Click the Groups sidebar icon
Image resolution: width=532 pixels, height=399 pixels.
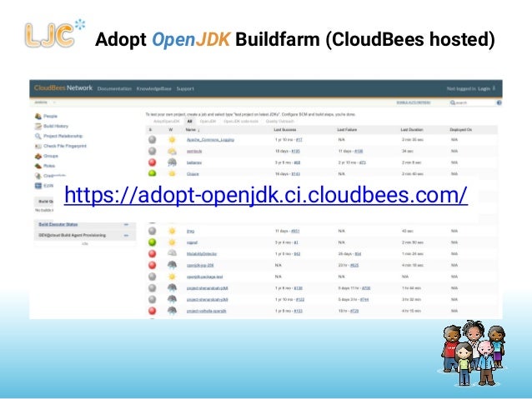[38, 156]
